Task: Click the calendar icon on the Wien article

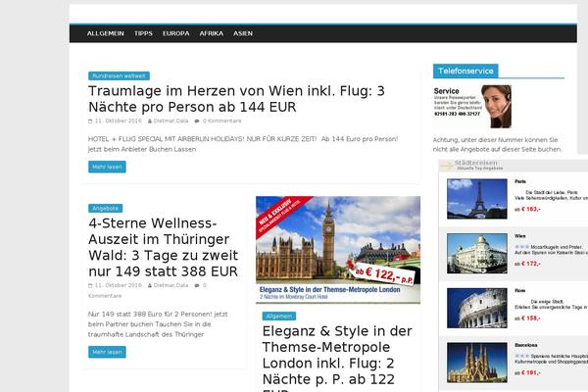Action: coord(90,122)
